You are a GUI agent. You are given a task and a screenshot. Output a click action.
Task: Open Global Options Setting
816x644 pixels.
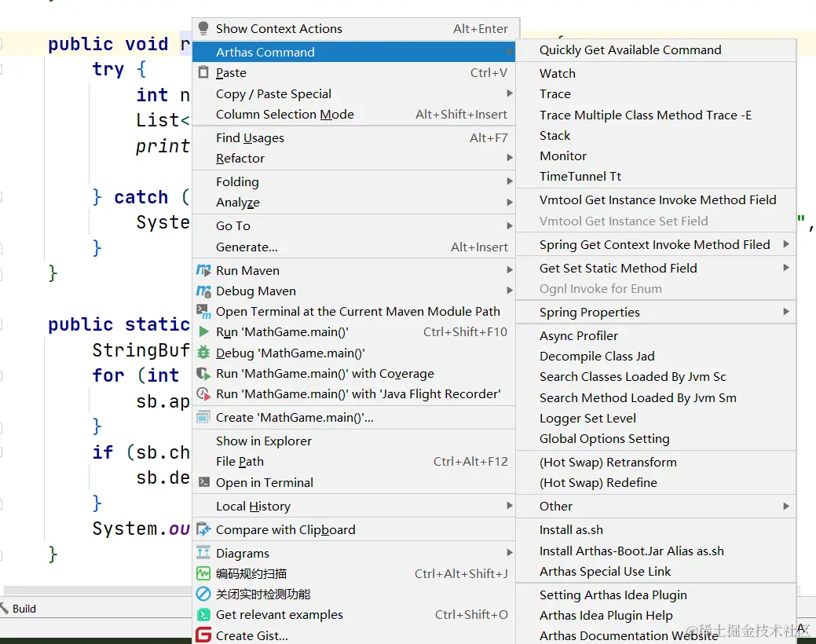[657, 438]
